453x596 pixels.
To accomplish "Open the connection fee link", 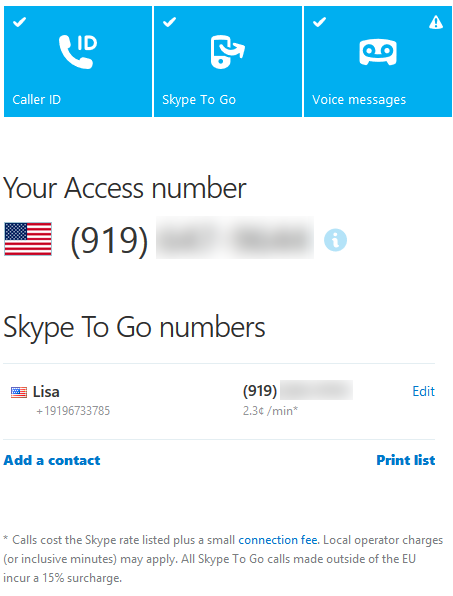I will [x=278, y=540].
